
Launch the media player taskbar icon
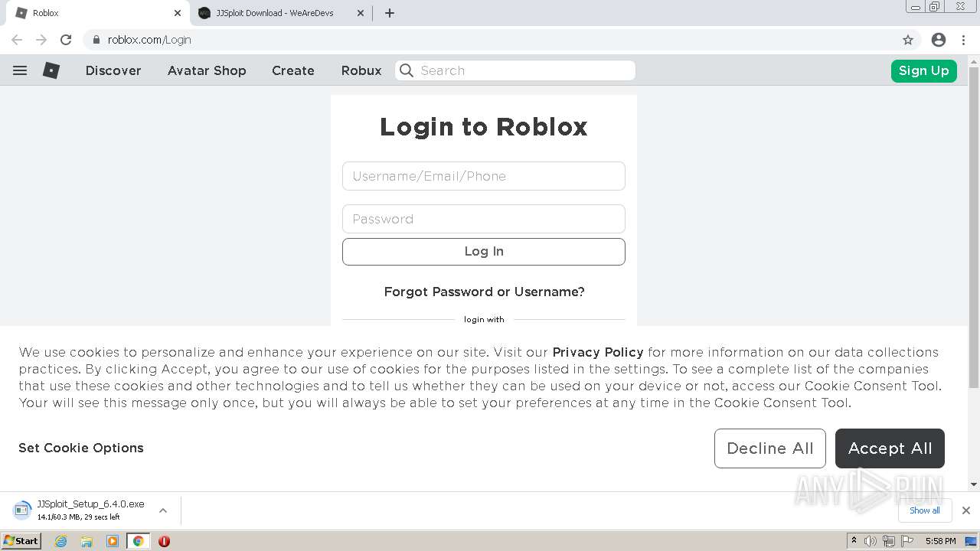[x=113, y=541]
